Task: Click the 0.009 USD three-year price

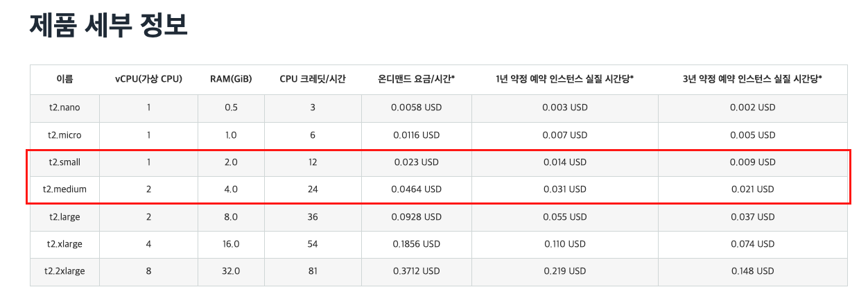Action: pyautogui.click(x=752, y=162)
